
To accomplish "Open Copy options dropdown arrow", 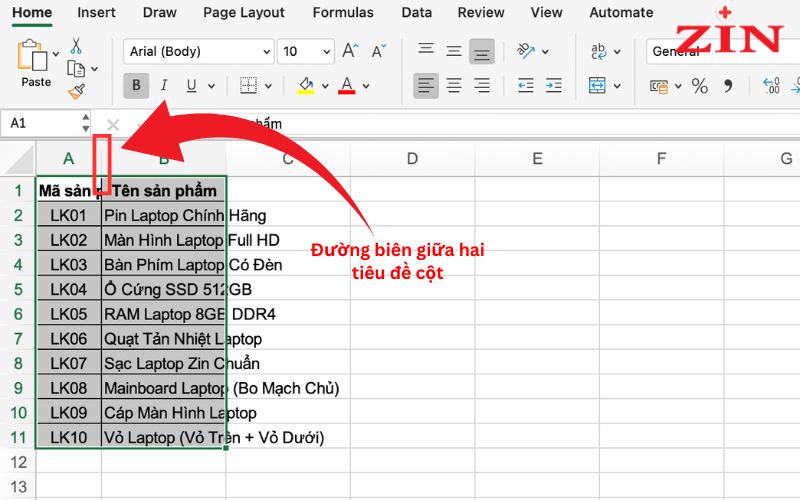I will point(94,68).
